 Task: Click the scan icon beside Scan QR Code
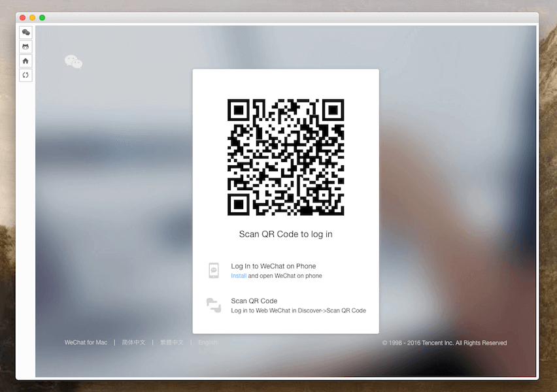(214, 305)
